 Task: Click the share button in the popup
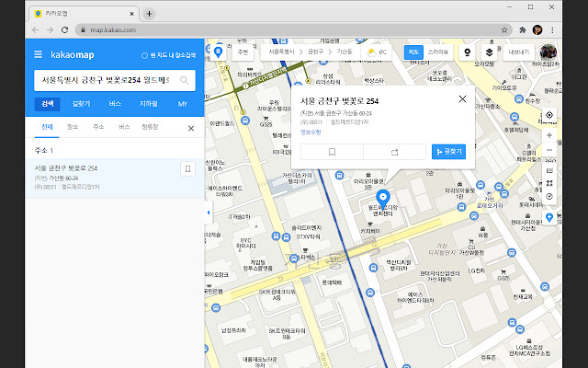point(394,152)
